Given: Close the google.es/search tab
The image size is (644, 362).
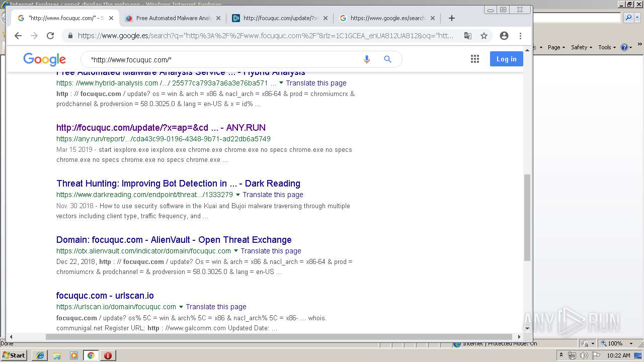Looking at the screenshot, I should click(433, 18).
